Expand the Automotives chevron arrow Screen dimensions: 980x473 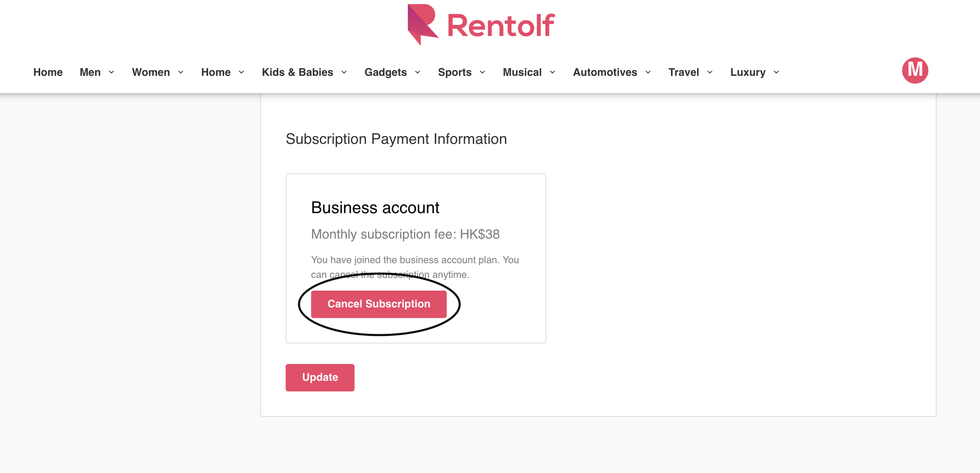tap(648, 72)
